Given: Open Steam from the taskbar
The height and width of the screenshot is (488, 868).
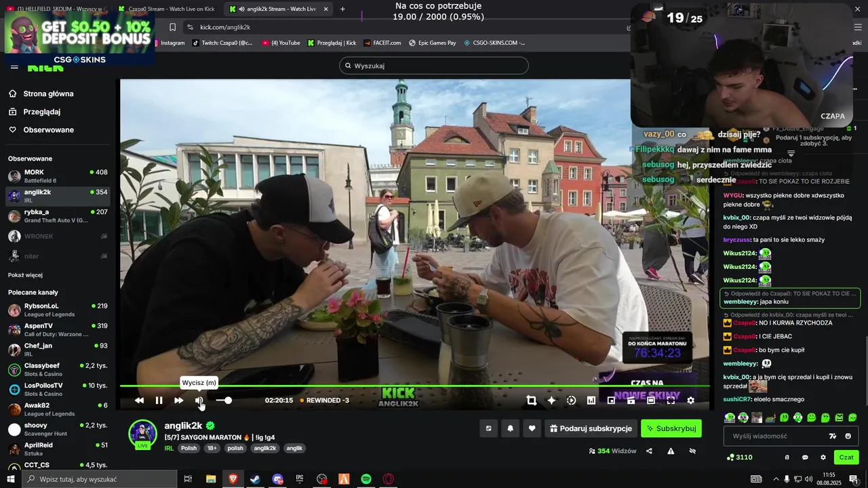Looking at the screenshot, I should [255, 479].
